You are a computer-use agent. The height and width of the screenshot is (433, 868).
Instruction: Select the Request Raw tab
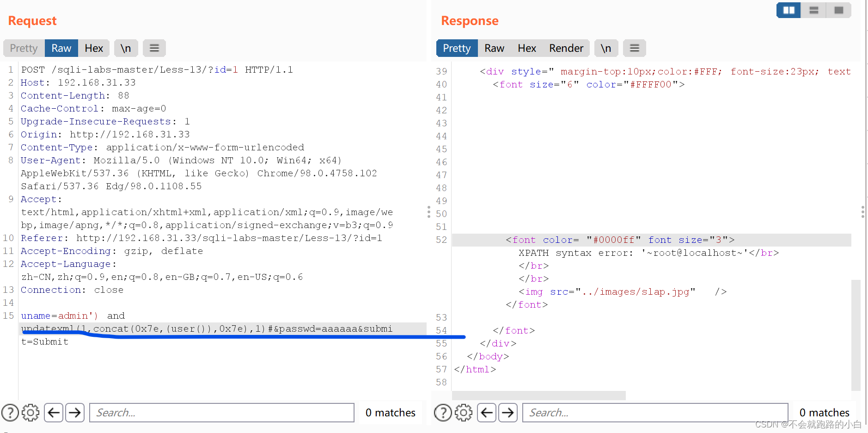(61, 48)
